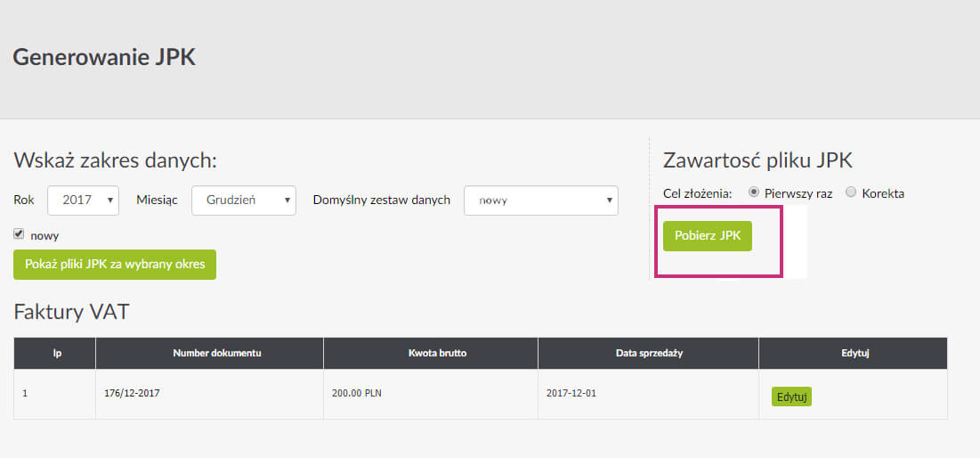Choose the Korekta radio option

tap(851, 192)
